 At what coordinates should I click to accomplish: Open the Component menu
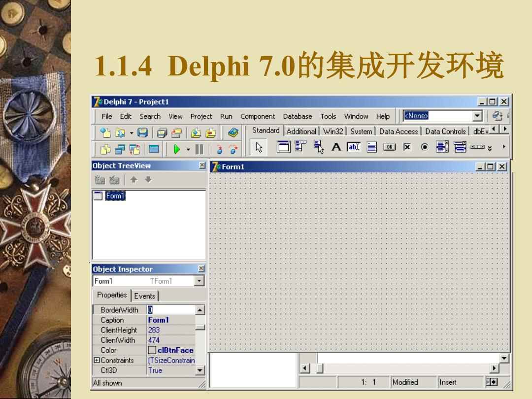pyautogui.click(x=258, y=116)
